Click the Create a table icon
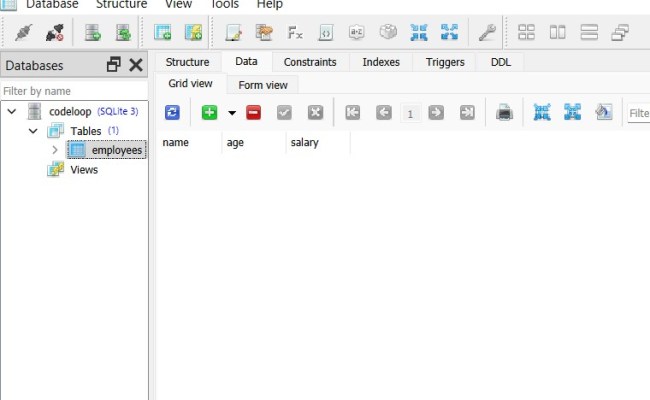This screenshot has height=400, width=650. coord(162,32)
